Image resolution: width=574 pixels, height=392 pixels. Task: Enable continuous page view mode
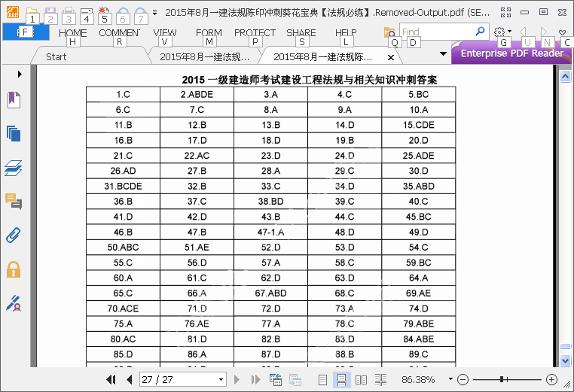341,380
